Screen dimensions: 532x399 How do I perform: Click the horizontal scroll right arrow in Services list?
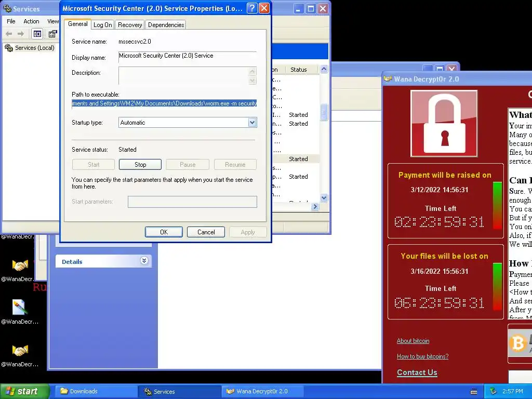click(x=315, y=206)
